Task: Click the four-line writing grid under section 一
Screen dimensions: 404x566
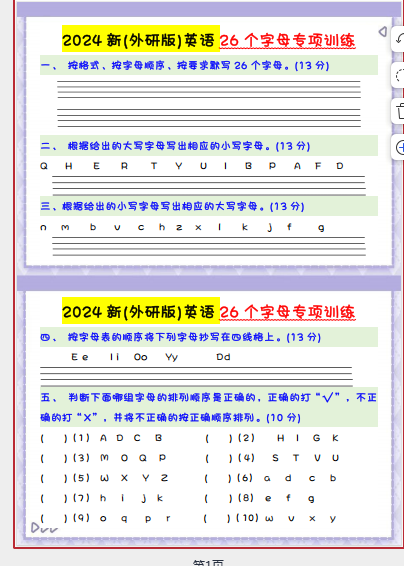Action: [209, 104]
